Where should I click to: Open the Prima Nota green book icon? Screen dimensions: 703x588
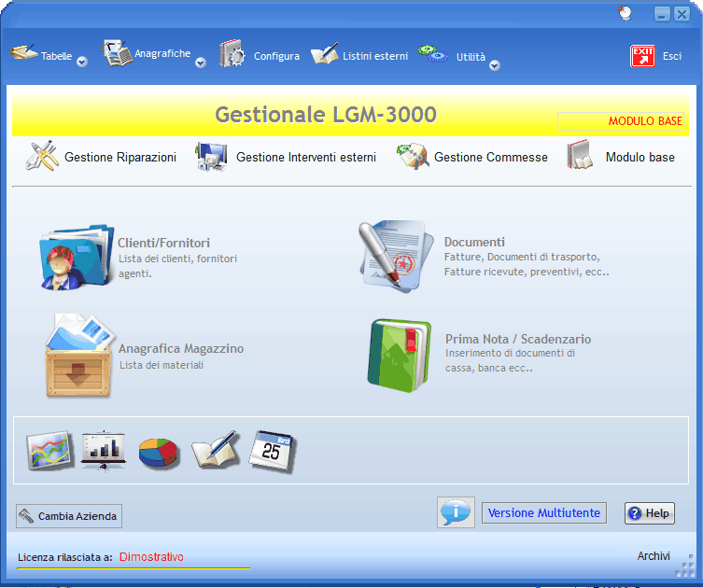point(399,356)
